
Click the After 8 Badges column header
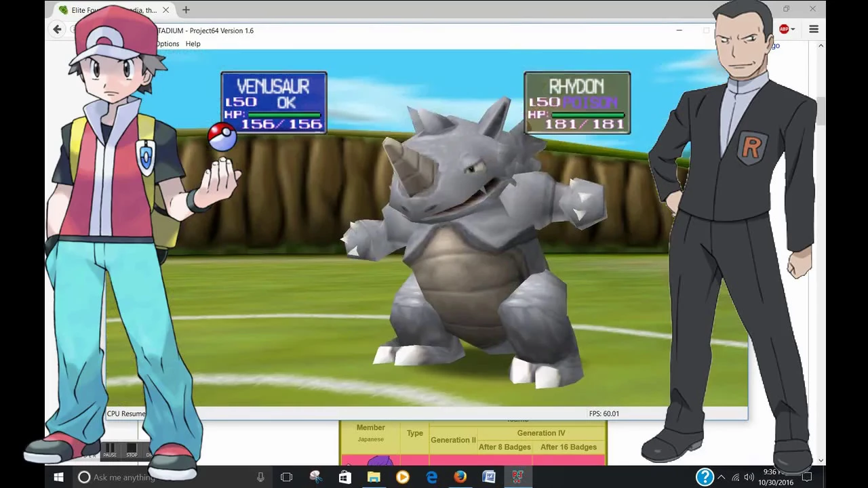click(505, 447)
